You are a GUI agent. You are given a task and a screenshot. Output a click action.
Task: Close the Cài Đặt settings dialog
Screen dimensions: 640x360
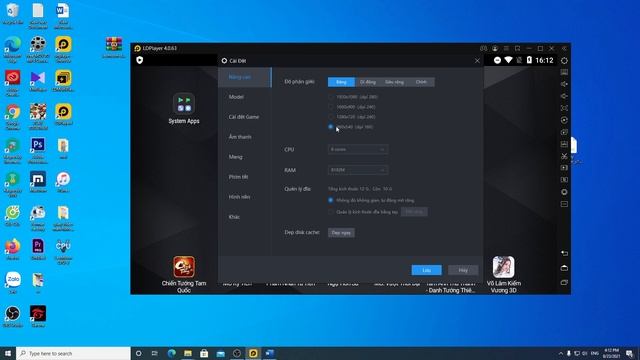point(477,61)
